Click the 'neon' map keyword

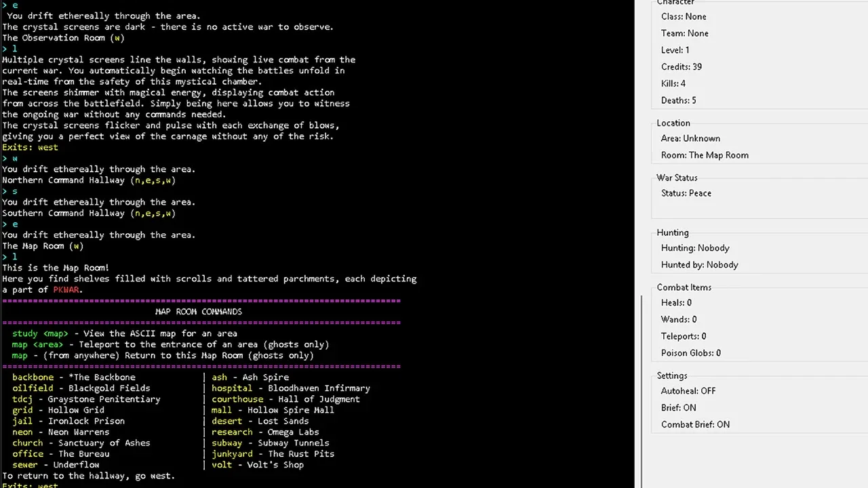pos(22,432)
